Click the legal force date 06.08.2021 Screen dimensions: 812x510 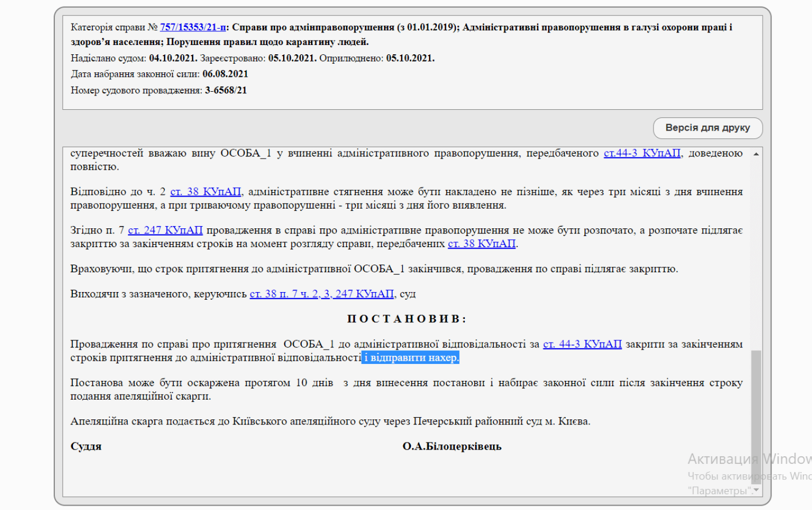point(225,74)
